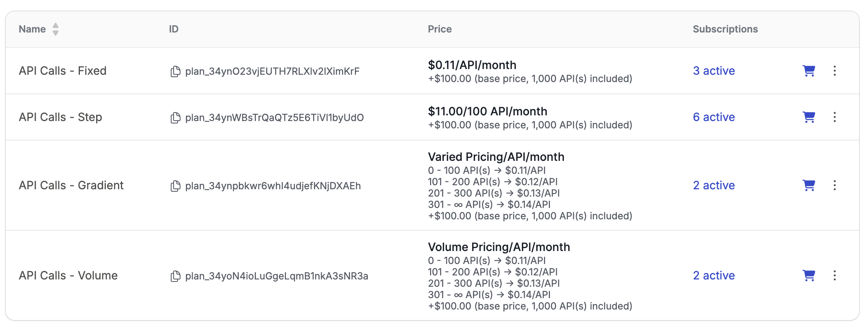This screenshot has height=329, width=868.
Task: Click cart icon for API Calls - Volume
Action: click(809, 275)
